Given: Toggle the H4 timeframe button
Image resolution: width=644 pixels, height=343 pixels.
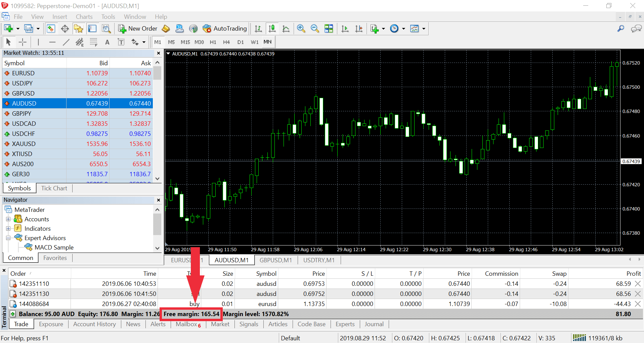Looking at the screenshot, I should pos(226,42).
